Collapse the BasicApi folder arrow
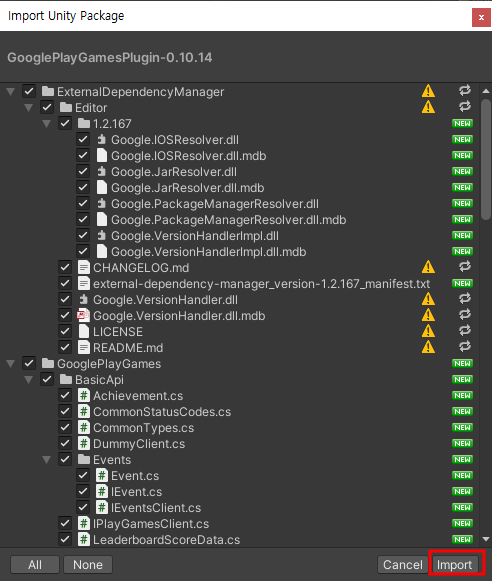The image size is (492, 581). coord(29,379)
